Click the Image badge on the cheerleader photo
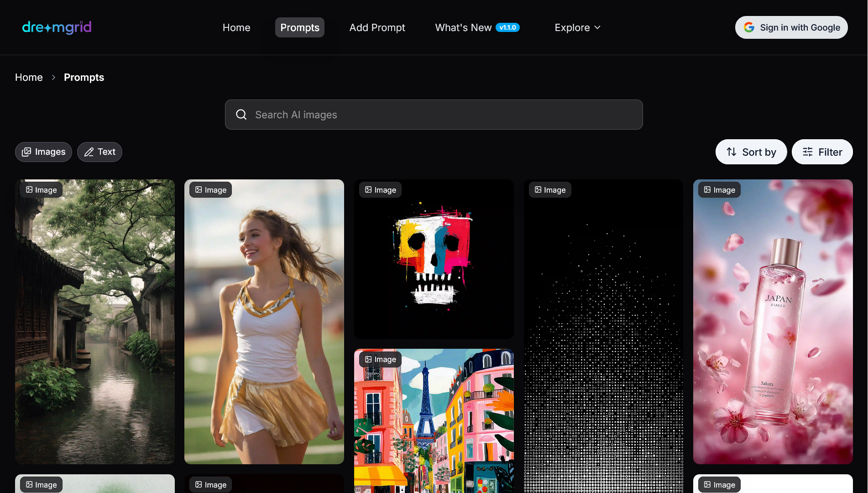This screenshot has height=493, width=868. (x=210, y=189)
